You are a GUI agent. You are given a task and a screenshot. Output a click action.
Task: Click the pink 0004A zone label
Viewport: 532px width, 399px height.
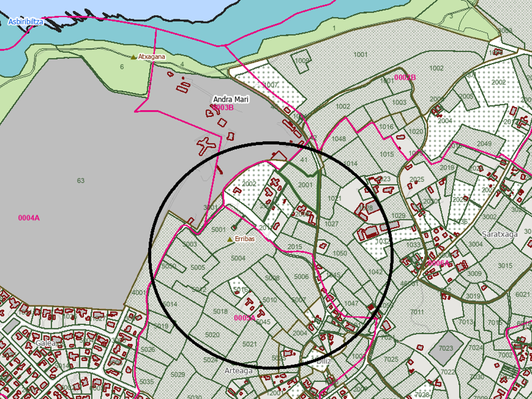(x=29, y=218)
